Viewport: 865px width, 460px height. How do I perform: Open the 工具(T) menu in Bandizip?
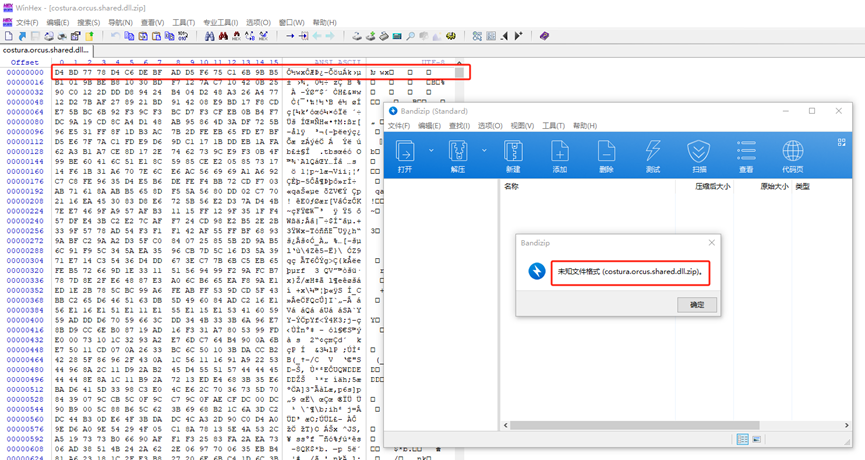tap(553, 126)
